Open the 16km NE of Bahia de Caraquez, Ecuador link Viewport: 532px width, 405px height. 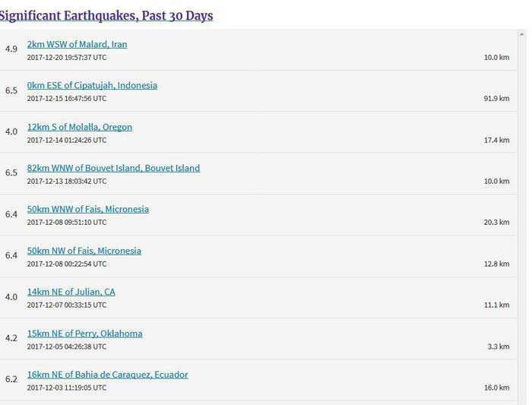[108, 375]
